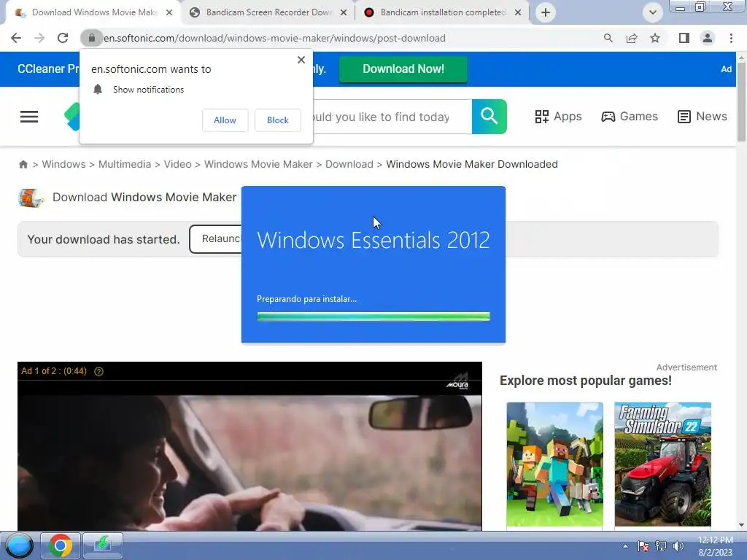The image size is (747, 560).
Task: Open the network tray icon
Action: [x=661, y=546]
